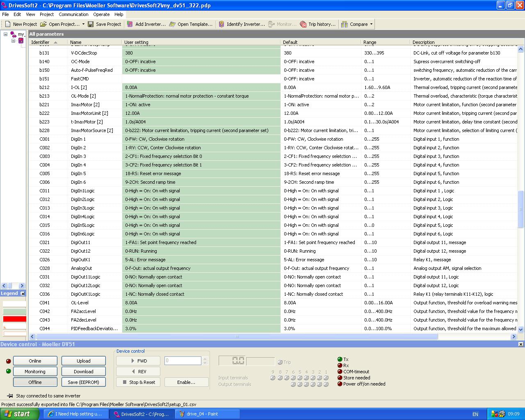
Task: Close the Legend panel
Action: point(23,294)
